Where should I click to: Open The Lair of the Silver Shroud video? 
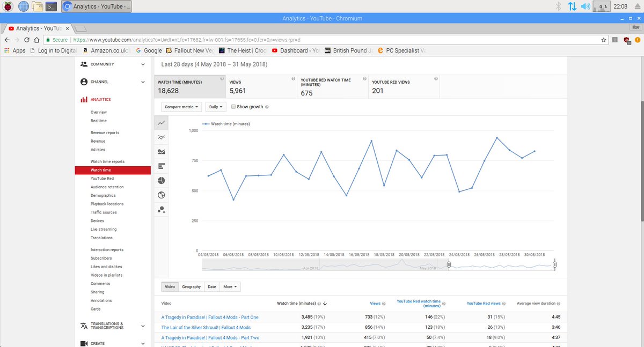(x=206, y=327)
